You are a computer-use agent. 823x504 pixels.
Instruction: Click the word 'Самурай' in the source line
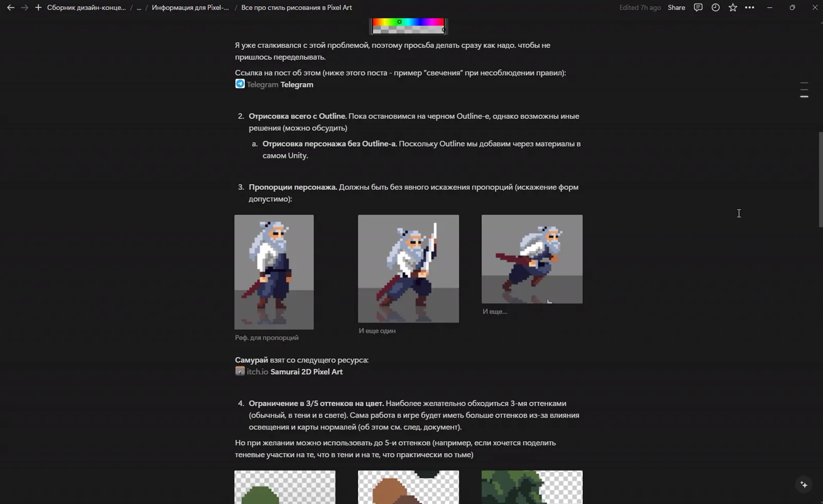tap(252, 359)
